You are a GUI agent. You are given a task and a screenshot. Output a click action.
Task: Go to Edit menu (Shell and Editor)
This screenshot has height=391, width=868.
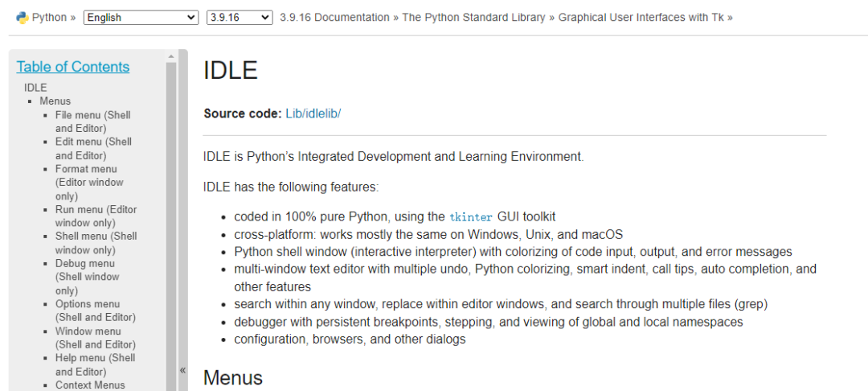(93, 148)
